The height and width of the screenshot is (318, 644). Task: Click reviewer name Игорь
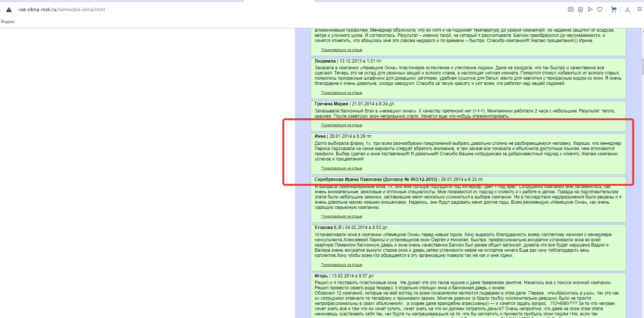point(321,276)
